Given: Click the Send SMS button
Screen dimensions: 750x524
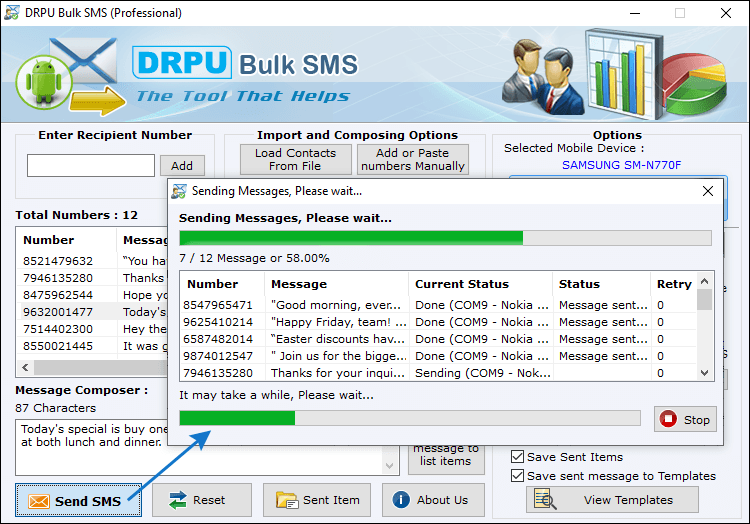Looking at the screenshot, I should 78,500.
